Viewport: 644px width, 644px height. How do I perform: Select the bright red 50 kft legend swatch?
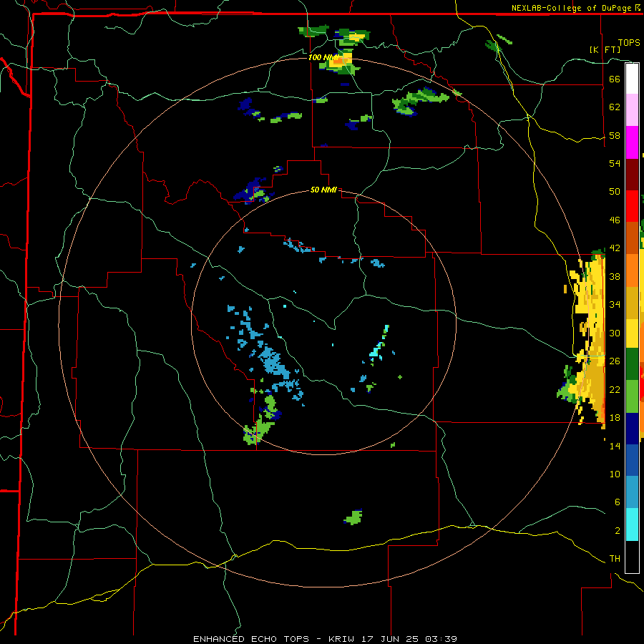(632, 206)
